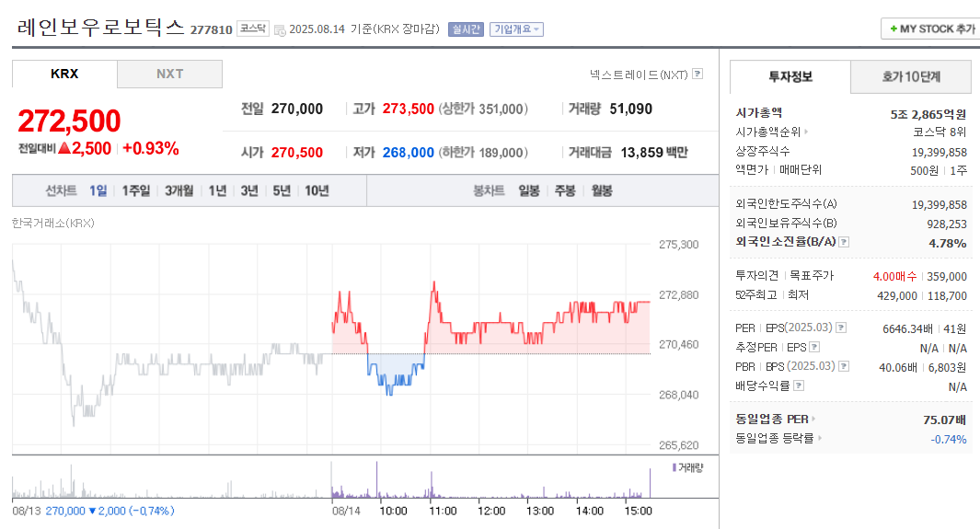Select 3개월 line chart period
The image size is (980, 529).
point(179,190)
